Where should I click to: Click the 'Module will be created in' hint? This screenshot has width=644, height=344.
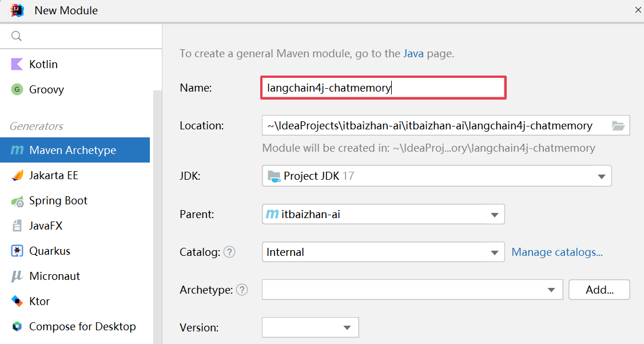pos(428,148)
